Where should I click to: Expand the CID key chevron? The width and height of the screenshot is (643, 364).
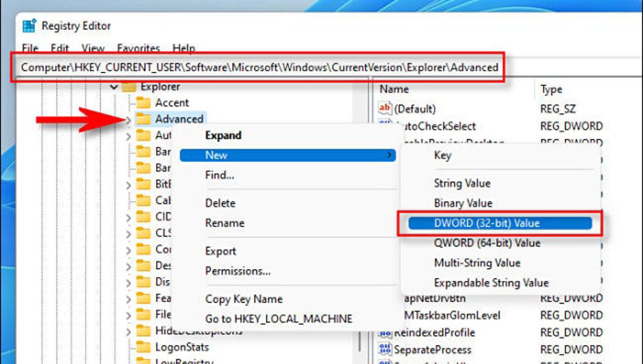[129, 217]
